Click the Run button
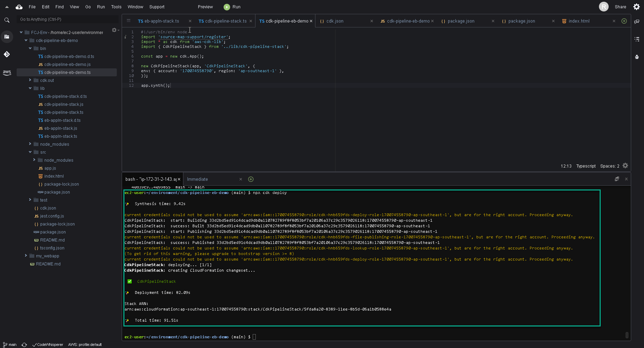Viewport: 644px width, 348px height. click(232, 7)
